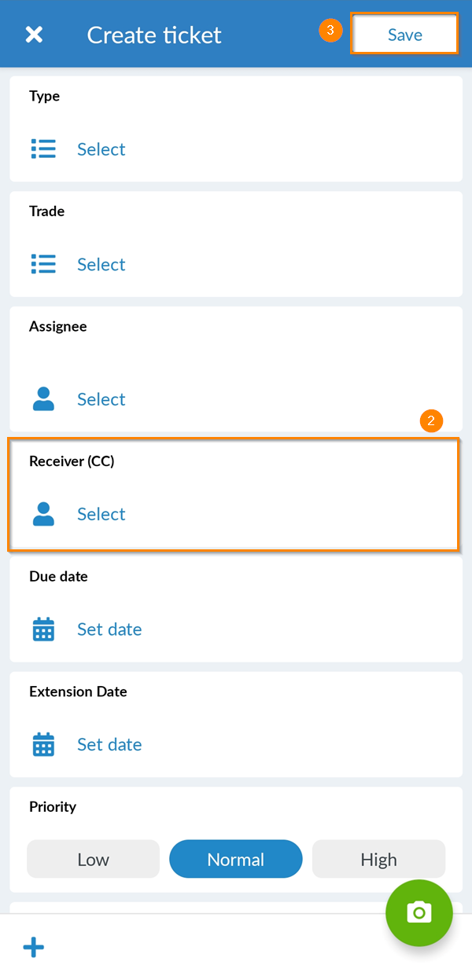Screen dimensions: 472x980
Task: Click the list icon under Trade
Action: pyautogui.click(x=43, y=264)
